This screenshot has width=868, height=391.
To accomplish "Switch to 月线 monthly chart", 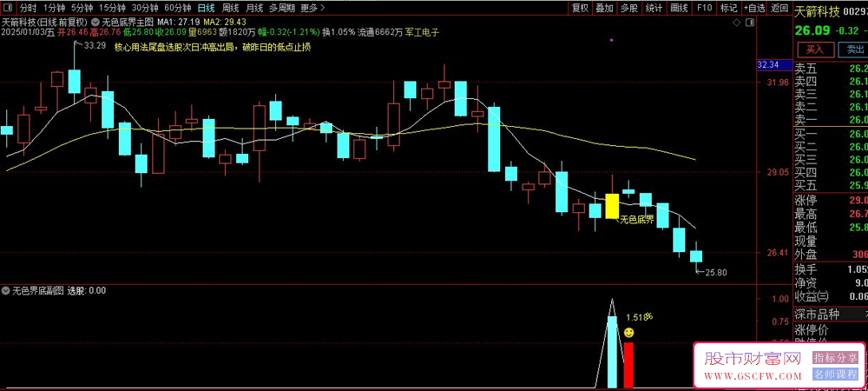I will [254, 8].
